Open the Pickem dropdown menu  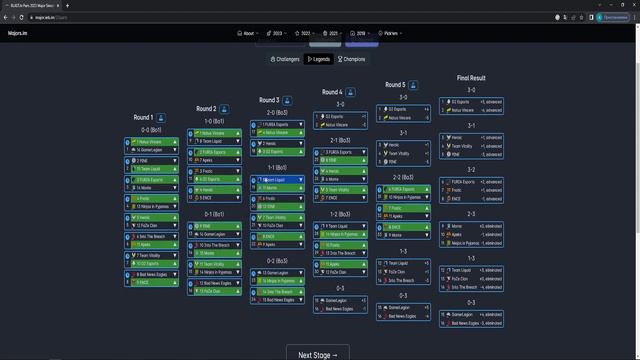(390, 33)
